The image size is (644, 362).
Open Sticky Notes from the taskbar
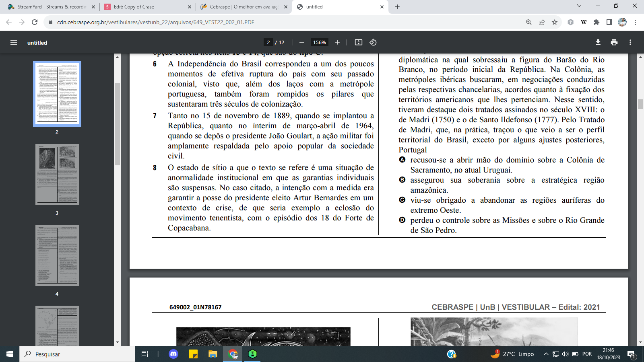193,354
